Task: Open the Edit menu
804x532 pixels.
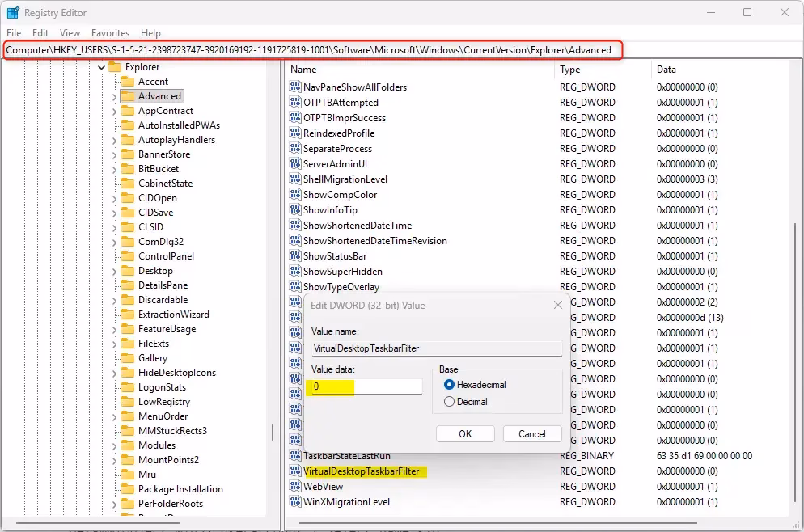Action: click(x=39, y=33)
